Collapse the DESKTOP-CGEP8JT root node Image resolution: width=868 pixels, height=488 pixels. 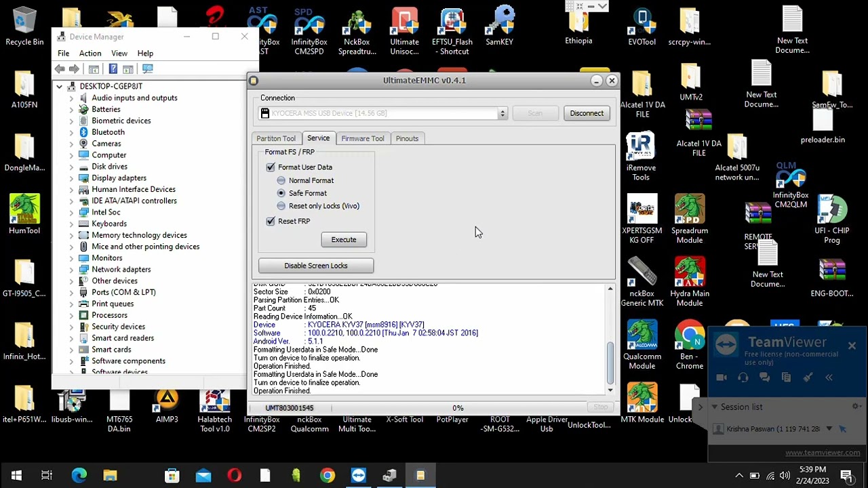click(x=59, y=87)
